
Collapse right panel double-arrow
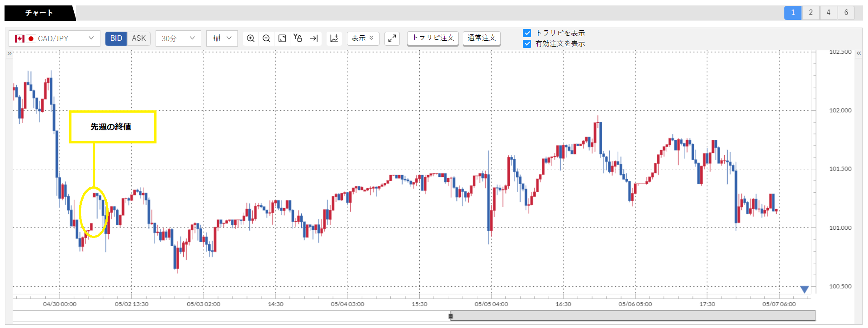click(x=859, y=53)
